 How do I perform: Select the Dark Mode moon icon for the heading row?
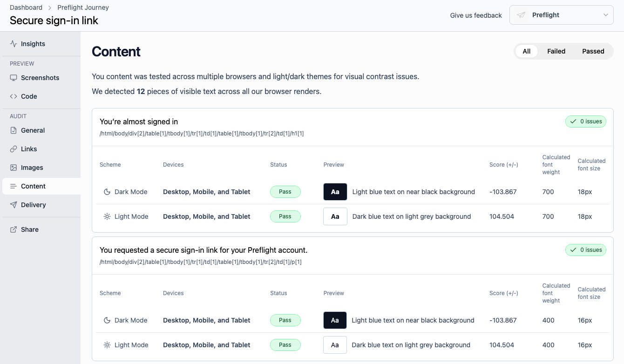click(x=107, y=191)
